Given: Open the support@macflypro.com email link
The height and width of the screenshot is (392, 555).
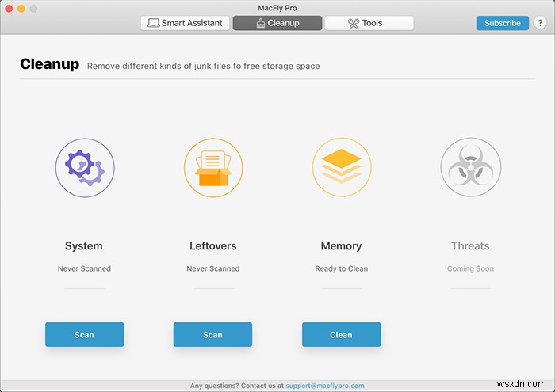Looking at the screenshot, I should click(x=324, y=386).
